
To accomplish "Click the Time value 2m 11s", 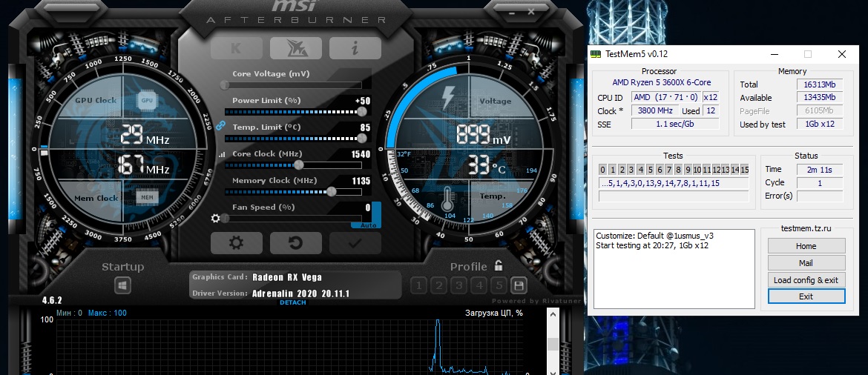I will point(820,169).
